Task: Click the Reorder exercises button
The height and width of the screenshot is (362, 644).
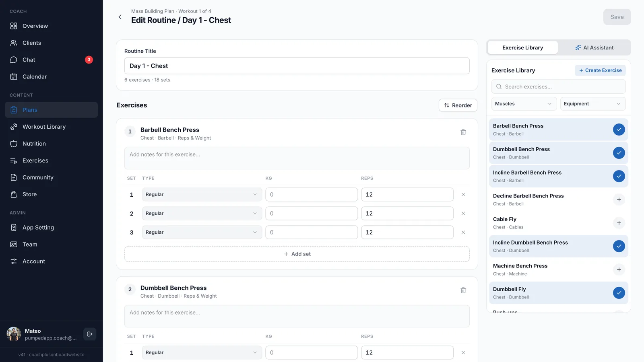Action: [458, 105]
